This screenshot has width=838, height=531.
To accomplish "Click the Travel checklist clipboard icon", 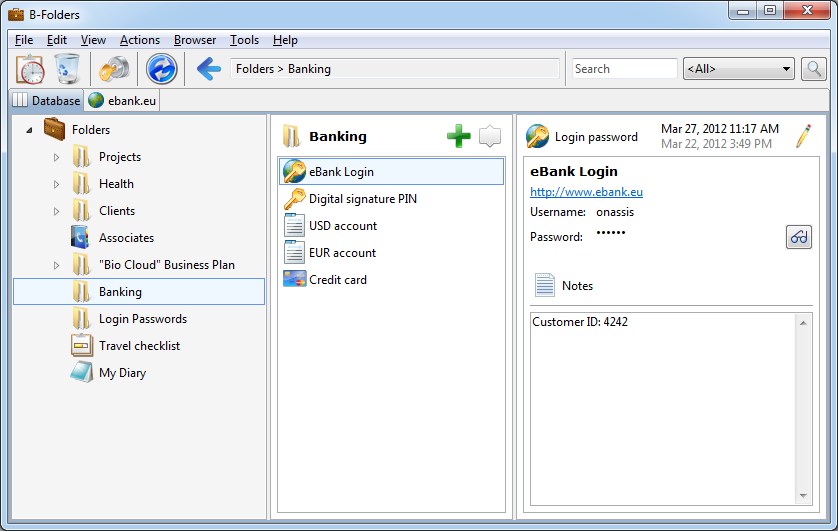I will click(82, 346).
